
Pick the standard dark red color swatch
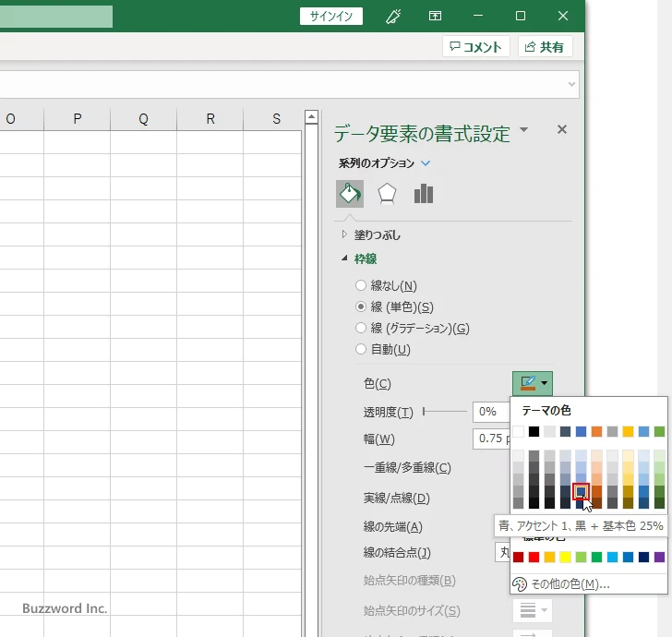[x=518, y=557]
